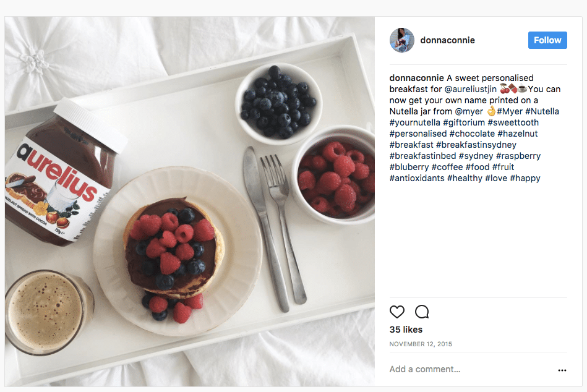Follow donnaconnie with the blue button
The width and height of the screenshot is (587, 392).
click(x=547, y=40)
